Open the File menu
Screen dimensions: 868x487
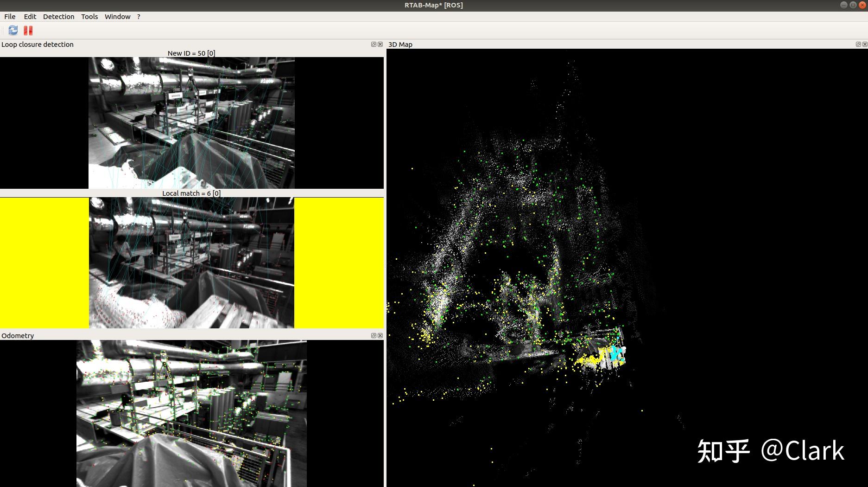tap(9, 16)
